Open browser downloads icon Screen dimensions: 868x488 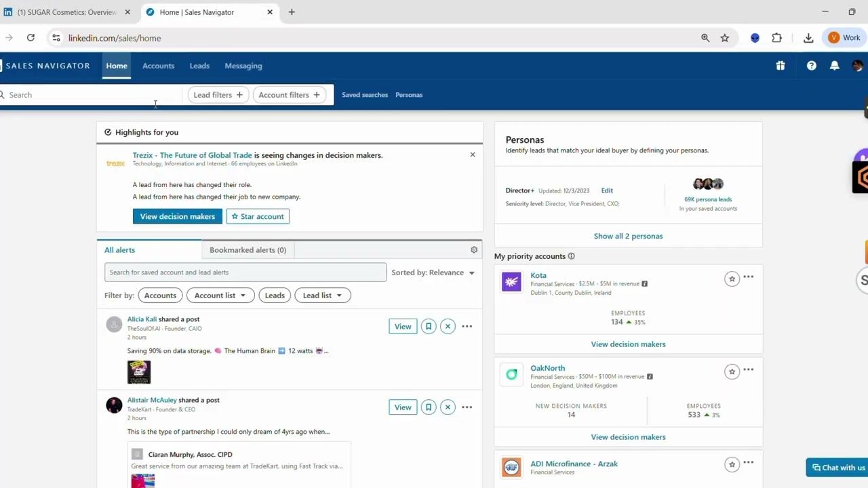[808, 38]
